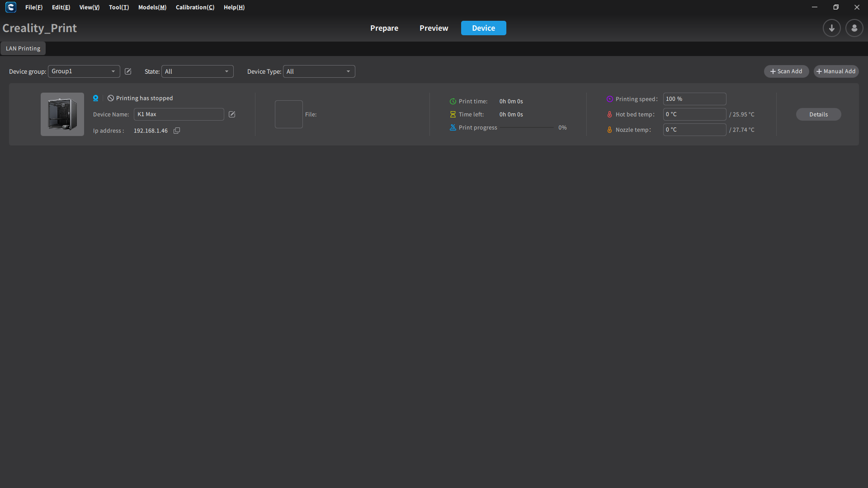Open the Help menu
This screenshot has width=868, height=488.
[234, 7]
